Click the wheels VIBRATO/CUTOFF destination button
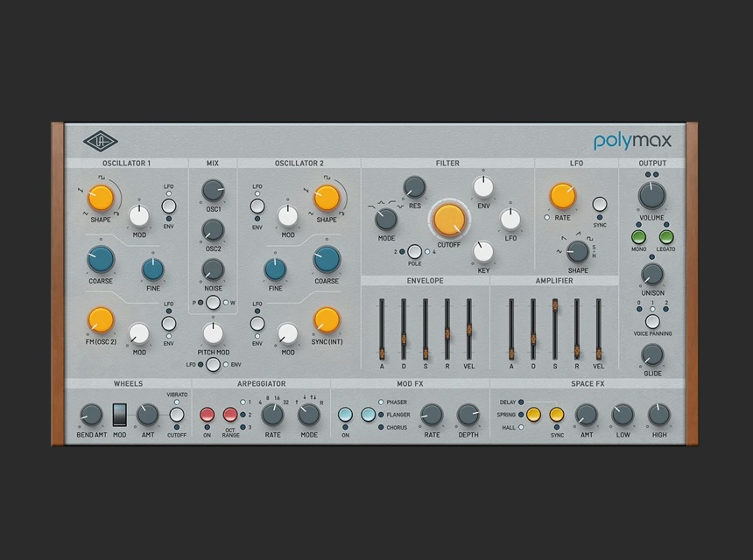This screenshot has width=753, height=560. coord(177,415)
